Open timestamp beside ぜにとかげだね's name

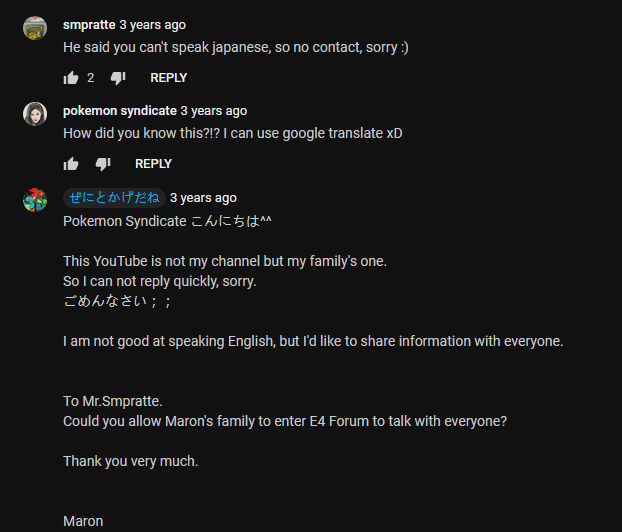tap(203, 198)
